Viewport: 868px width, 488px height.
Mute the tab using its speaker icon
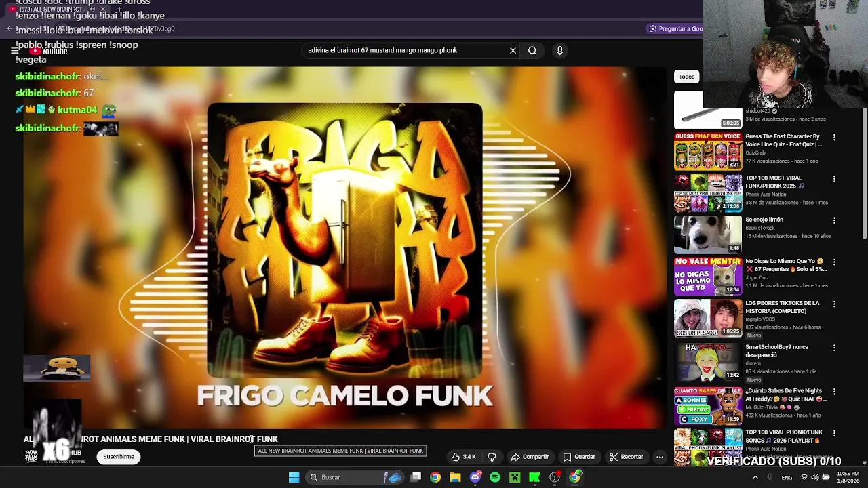coord(92,9)
